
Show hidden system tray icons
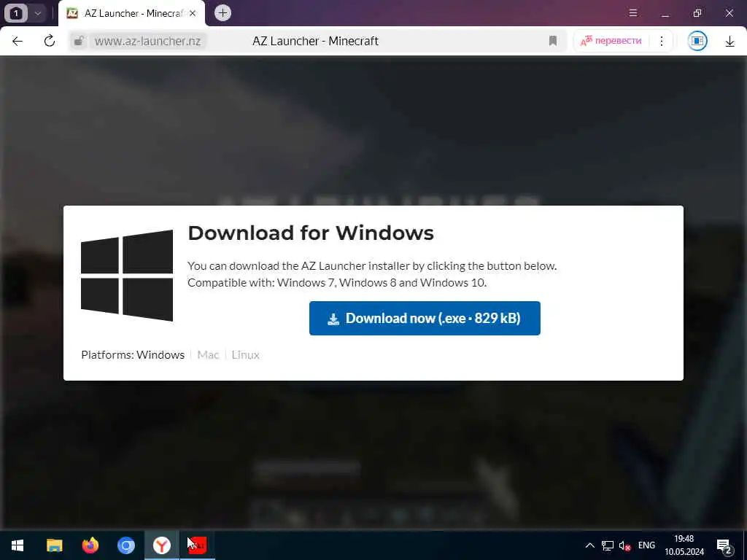tap(589, 545)
